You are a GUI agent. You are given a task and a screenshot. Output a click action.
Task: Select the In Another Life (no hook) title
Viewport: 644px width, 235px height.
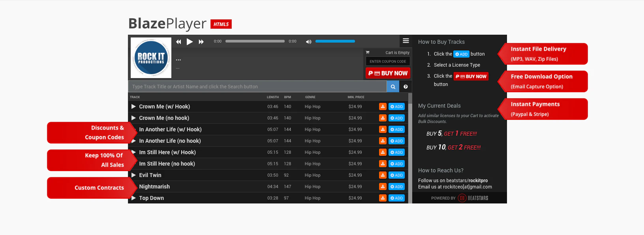point(170,141)
